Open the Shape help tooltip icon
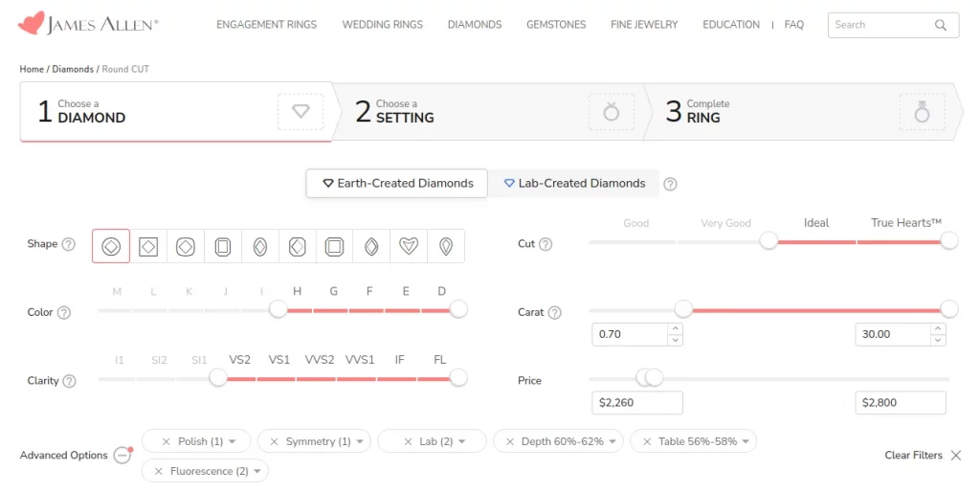 coord(69,244)
